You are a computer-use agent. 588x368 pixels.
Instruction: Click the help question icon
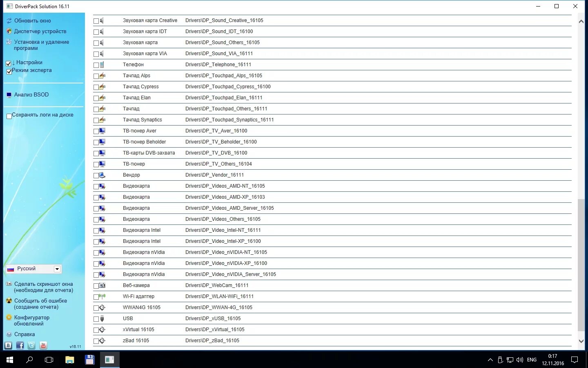[9, 334]
